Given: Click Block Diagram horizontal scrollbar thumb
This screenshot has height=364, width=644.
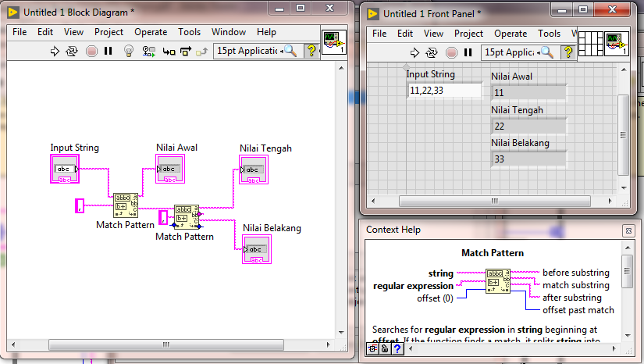Looking at the screenshot, I should tap(166, 344).
